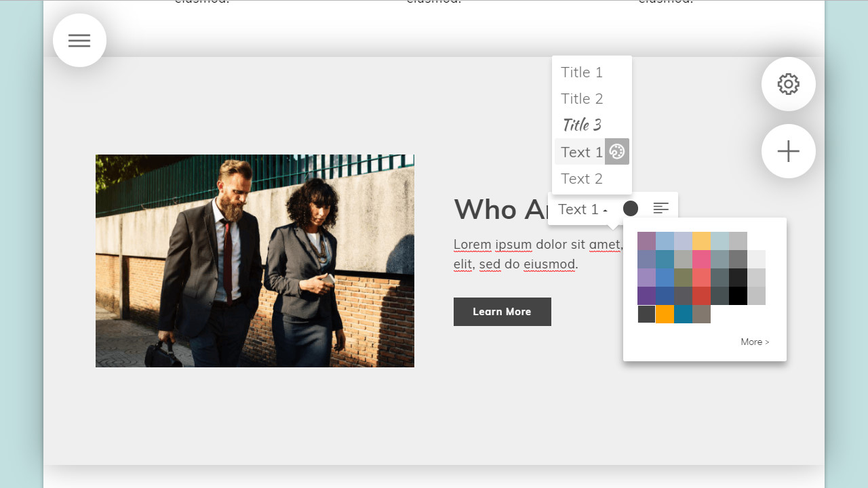Select the business people photo
868x488 pixels.
point(254,261)
